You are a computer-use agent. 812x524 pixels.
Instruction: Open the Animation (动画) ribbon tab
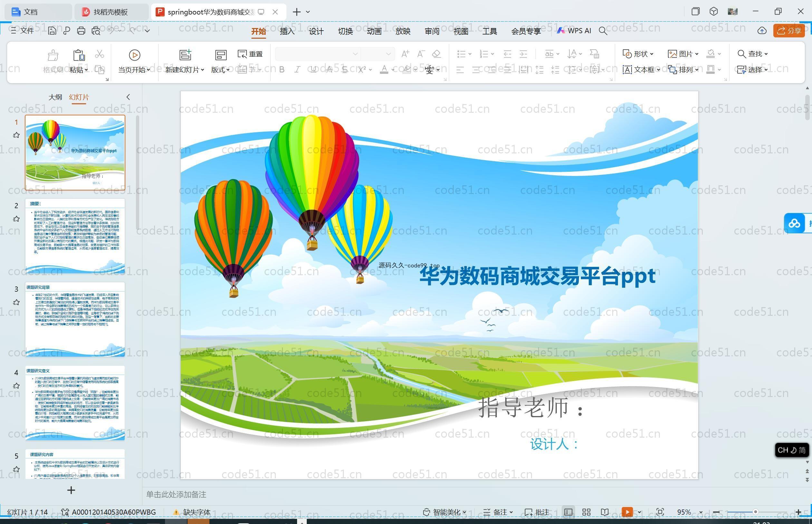374,31
